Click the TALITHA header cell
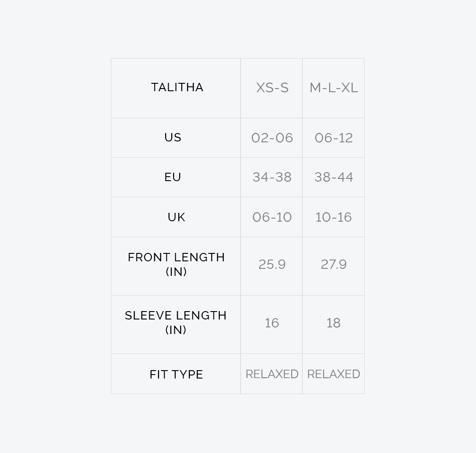This screenshot has height=453, width=476. [177, 87]
